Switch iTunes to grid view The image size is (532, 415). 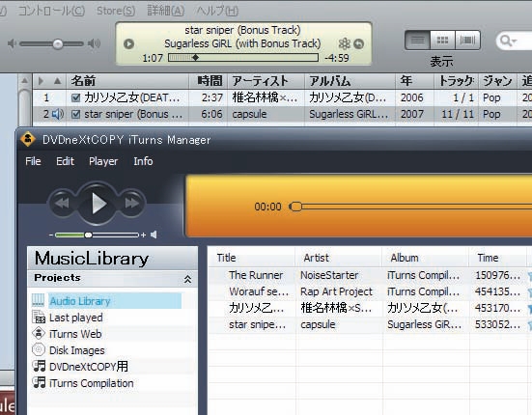pyautogui.click(x=442, y=40)
